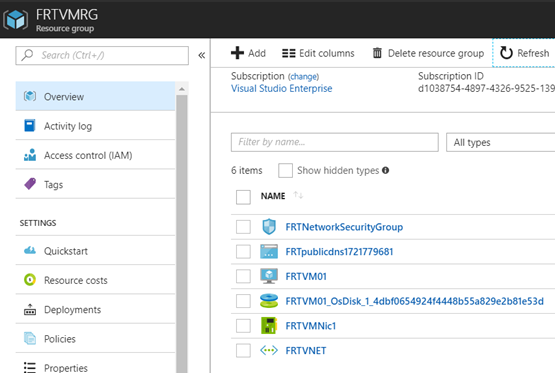The image size is (555, 373).
Task: Click the Add button in toolbar
Action: (x=248, y=53)
